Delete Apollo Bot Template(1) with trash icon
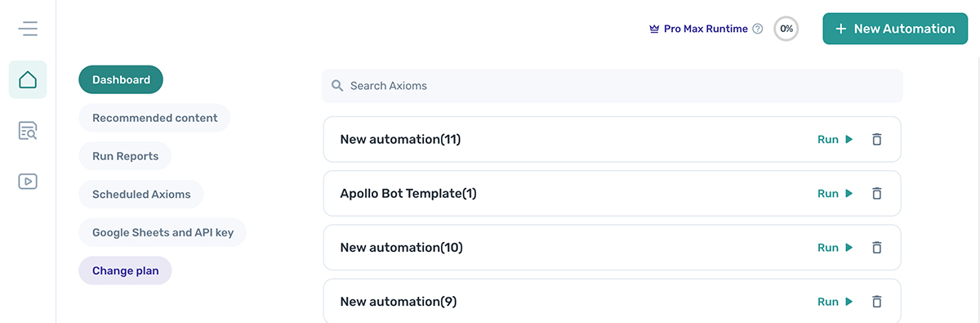Screen dimensions: 980x323 tap(877, 194)
